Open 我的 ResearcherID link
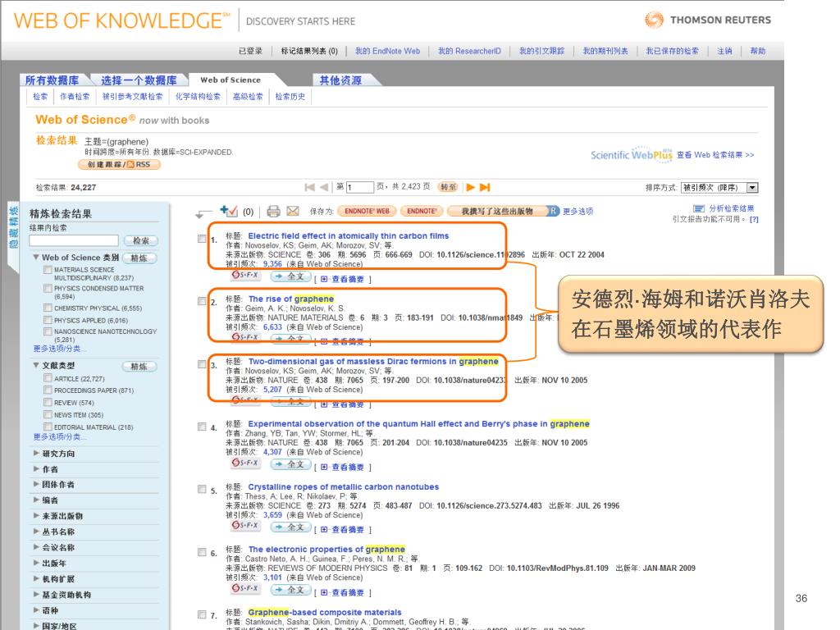This screenshot has width=840, height=630. tap(469, 51)
